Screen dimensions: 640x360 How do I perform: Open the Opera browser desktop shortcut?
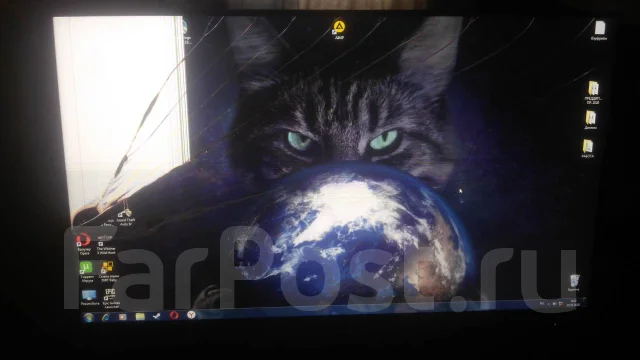point(83,244)
